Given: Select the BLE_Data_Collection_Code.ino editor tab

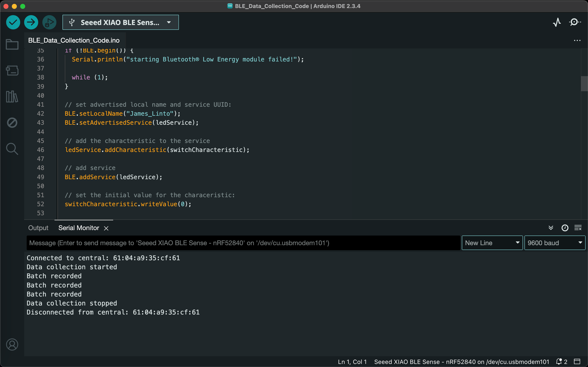Looking at the screenshot, I should click(74, 40).
